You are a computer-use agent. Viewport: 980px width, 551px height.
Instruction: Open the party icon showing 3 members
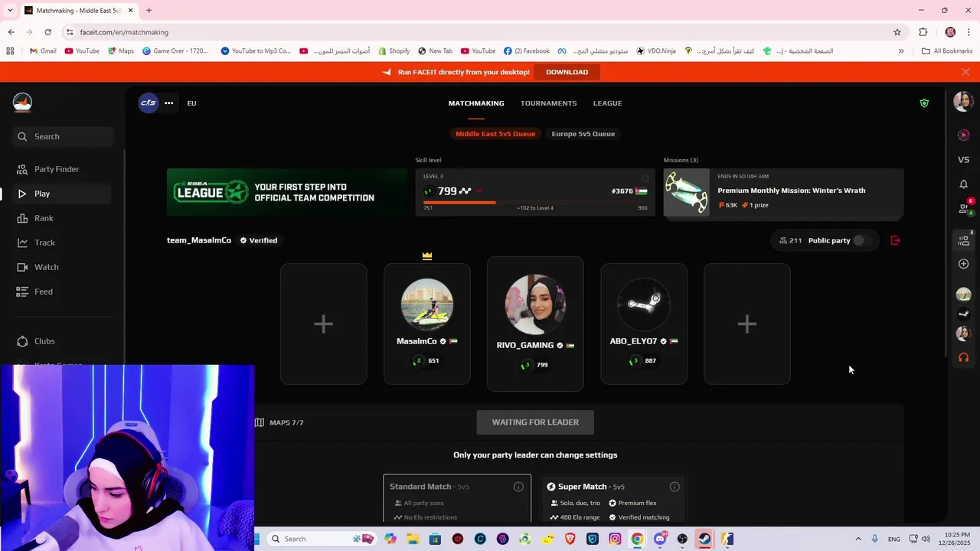click(965, 240)
